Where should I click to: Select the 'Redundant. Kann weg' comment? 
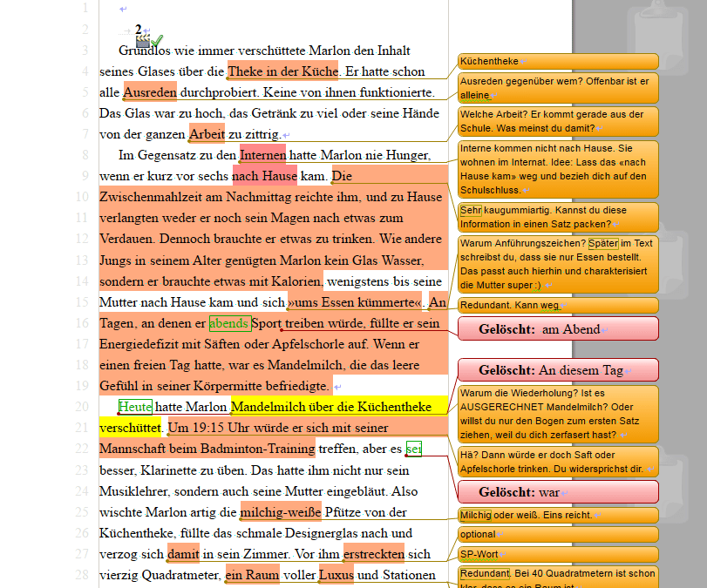point(558,306)
